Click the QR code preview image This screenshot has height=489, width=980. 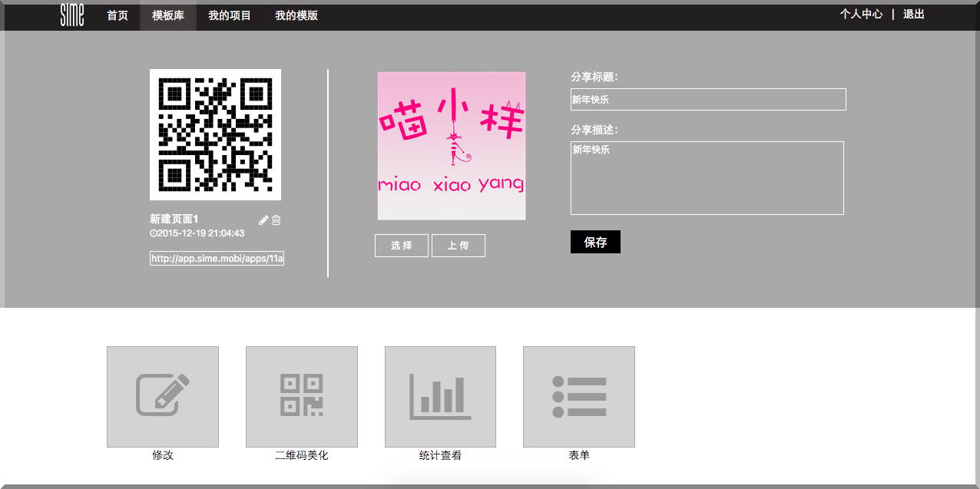(x=215, y=134)
